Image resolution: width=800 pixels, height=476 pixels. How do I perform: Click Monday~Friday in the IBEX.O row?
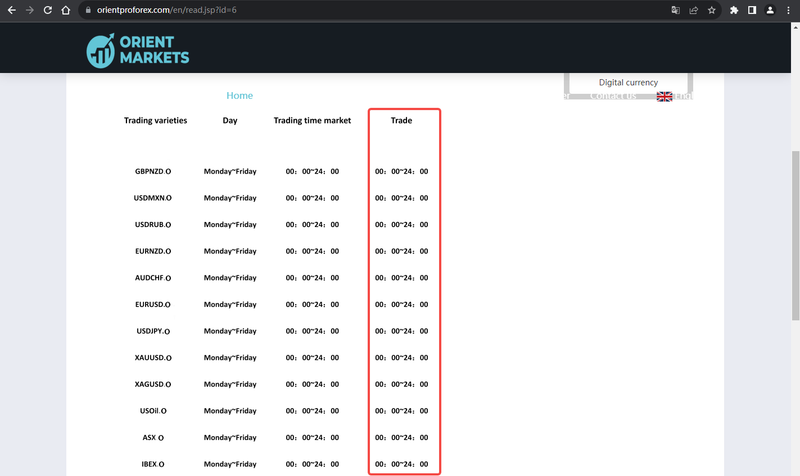230,464
